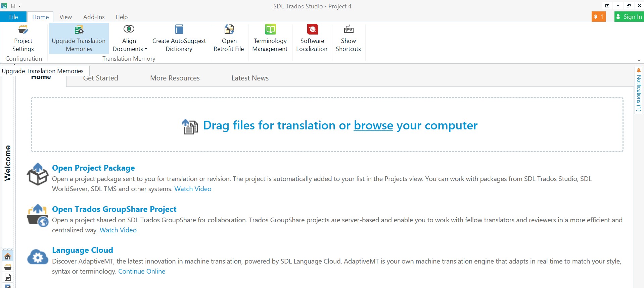This screenshot has height=288, width=644.
Task: Expand Align Documents dropdown arrow
Action: (x=146, y=49)
